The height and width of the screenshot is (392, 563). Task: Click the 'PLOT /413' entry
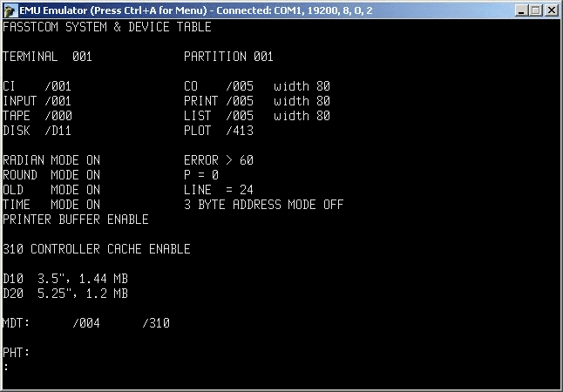tap(219, 131)
